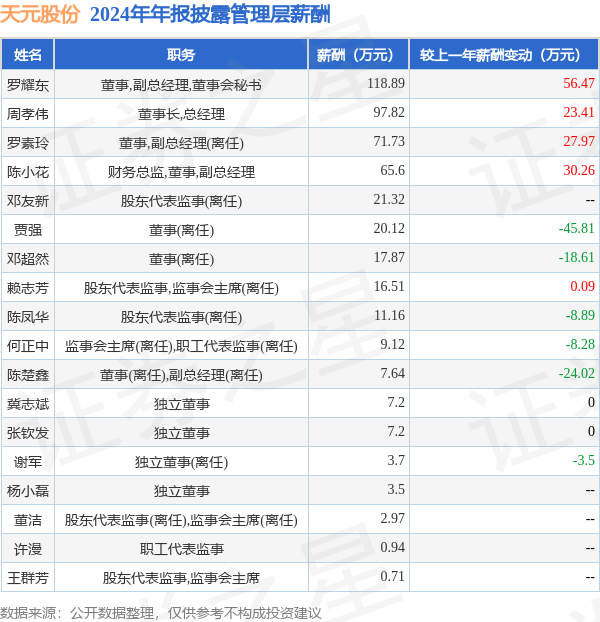Viewport: 600px width, 622px height.
Task: Click the name 王群芳
Action: [28, 578]
